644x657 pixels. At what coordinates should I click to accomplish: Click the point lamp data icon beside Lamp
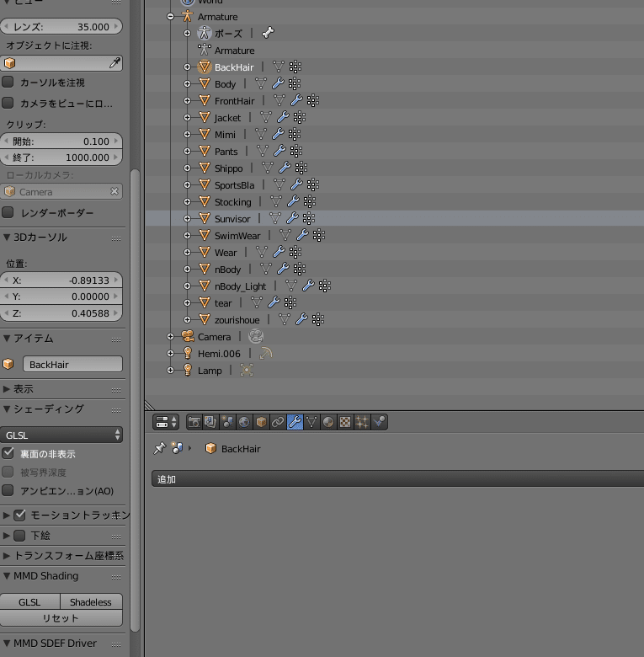pos(247,371)
